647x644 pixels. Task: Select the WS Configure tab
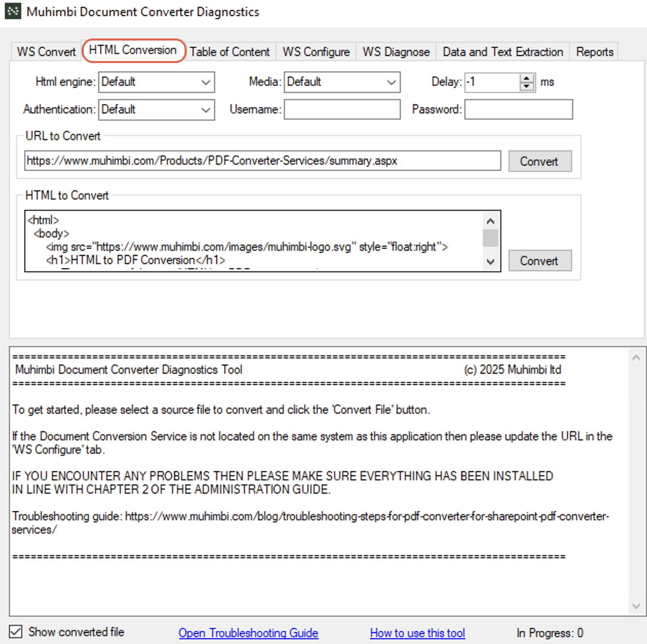pos(316,51)
